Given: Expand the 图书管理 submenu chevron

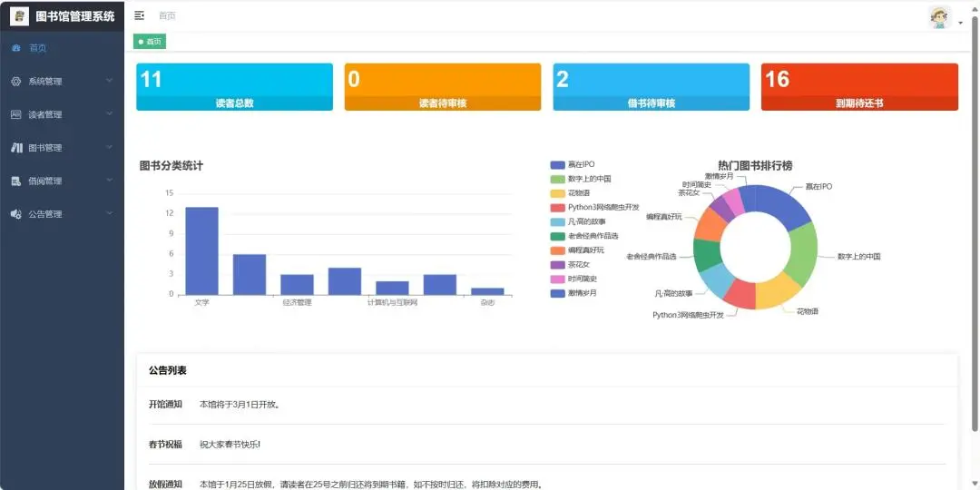Looking at the screenshot, I should (110, 148).
